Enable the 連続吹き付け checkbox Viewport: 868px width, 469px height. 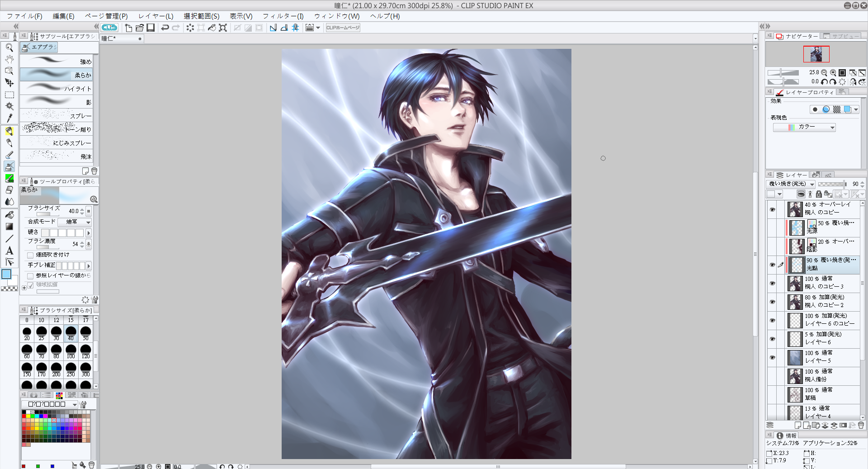pos(30,255)
